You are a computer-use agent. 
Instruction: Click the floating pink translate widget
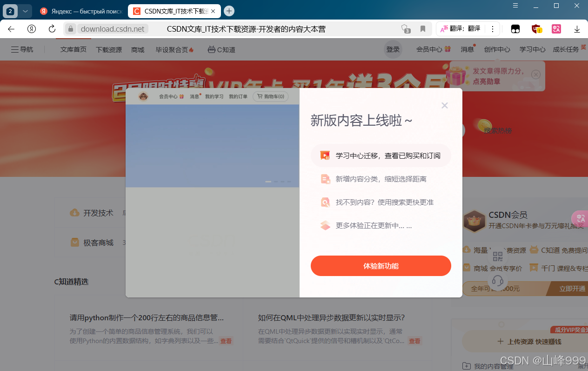click(580, 218)
